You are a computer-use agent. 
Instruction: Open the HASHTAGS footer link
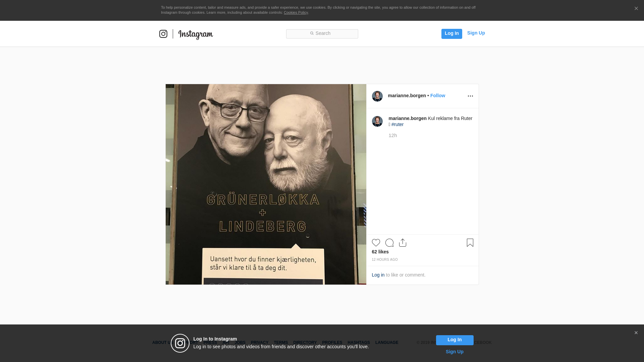point(359,343)
